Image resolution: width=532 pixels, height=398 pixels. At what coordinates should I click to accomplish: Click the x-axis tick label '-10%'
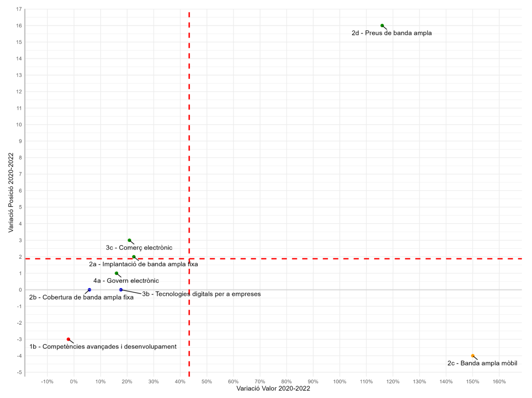[x=47, y=382]
